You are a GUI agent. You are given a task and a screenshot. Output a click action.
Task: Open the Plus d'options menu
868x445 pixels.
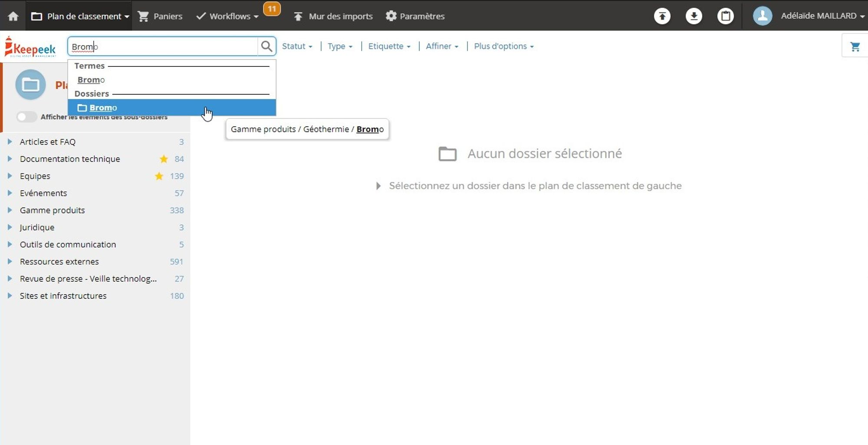pos(503,46)
